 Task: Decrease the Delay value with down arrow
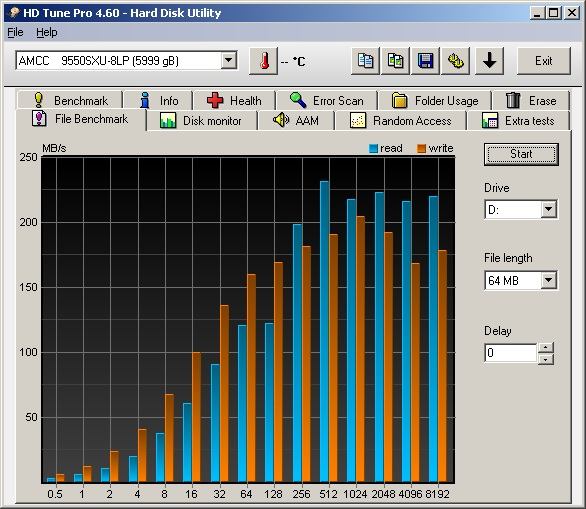pyautogui.click(x=546, y=359)
